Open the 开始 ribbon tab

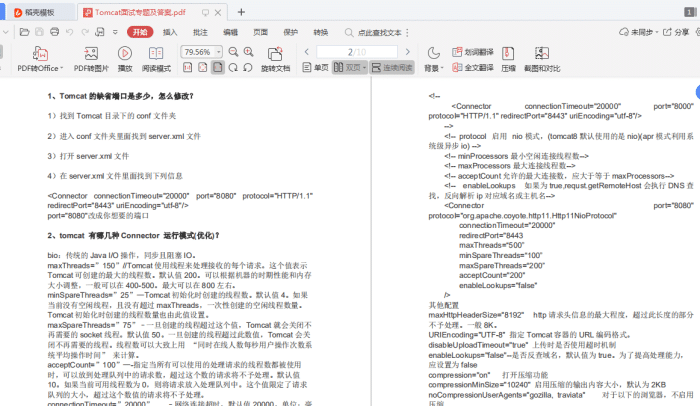tap(140, 32)
